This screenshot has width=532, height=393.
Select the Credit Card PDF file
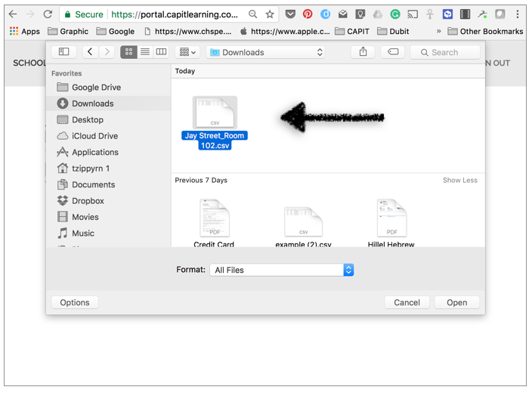pyautogui.click(x=214, y=222)
